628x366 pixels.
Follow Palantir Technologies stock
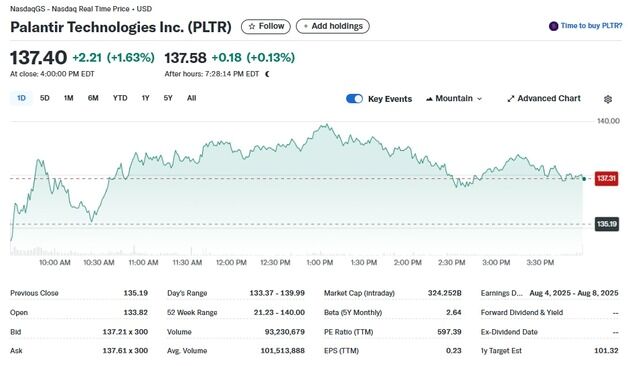click(x=266, y=26)
